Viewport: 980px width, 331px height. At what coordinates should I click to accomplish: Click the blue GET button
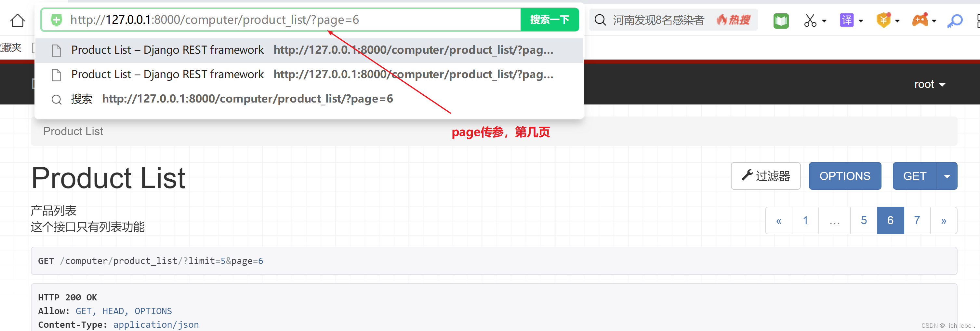pos(915,176)
